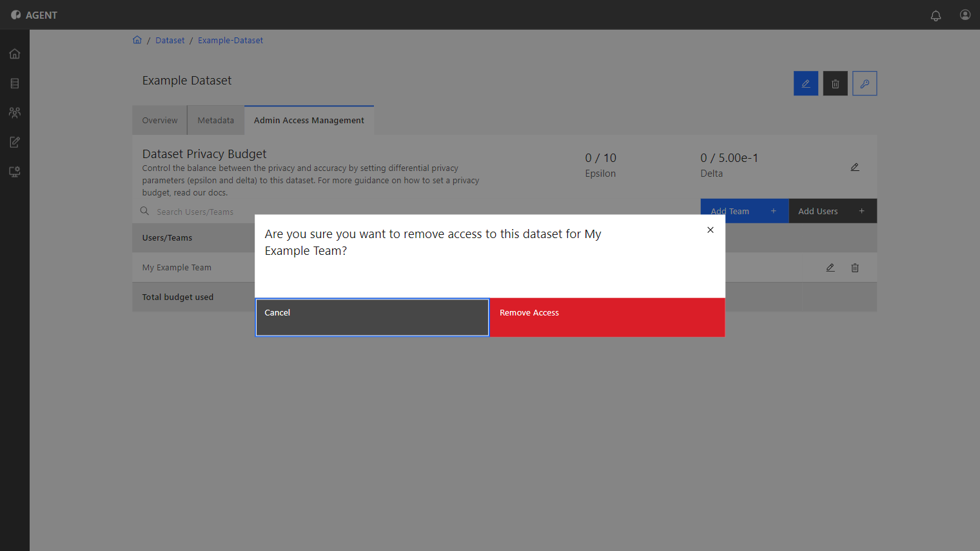This screenshot has height=551, width=980.
Task: Edit the privacy budget via the pencil icon
Action: pos(855,167)
